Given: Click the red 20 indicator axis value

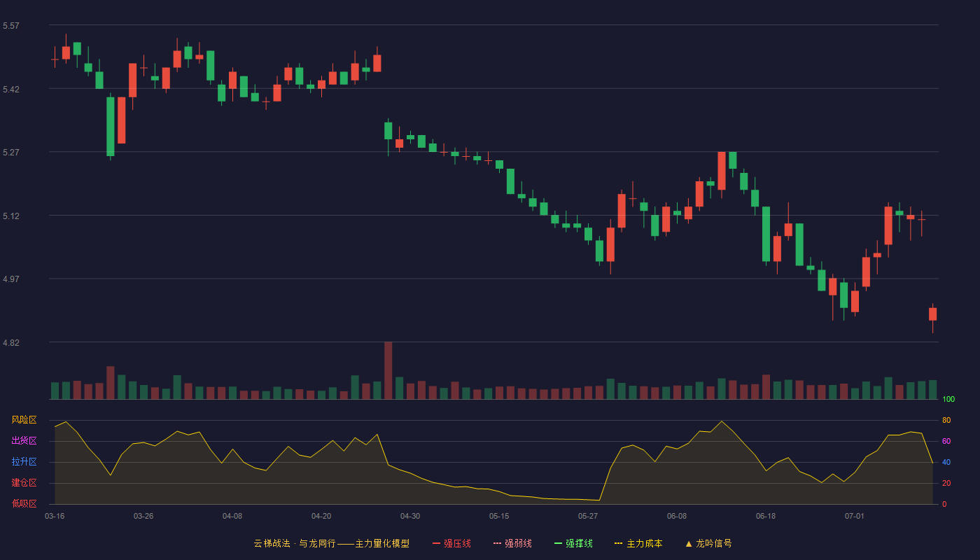Looking at the screenshot, I should (946, 483).
